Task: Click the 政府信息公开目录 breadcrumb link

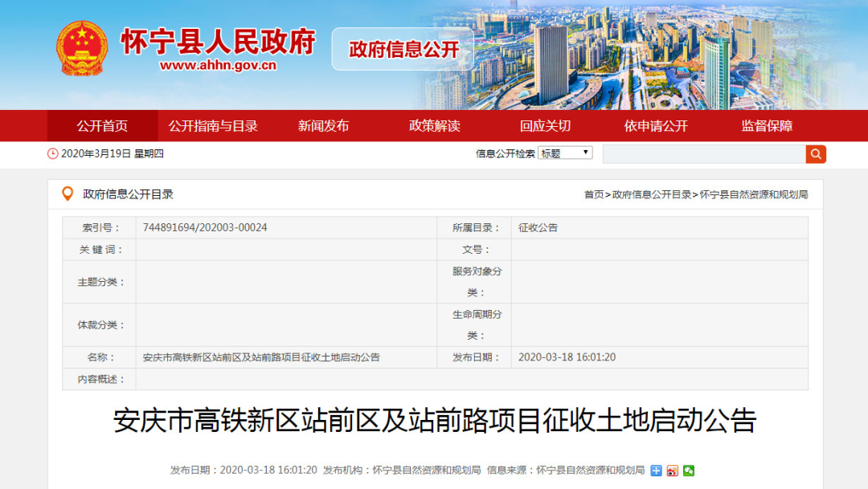Action: 651,193
